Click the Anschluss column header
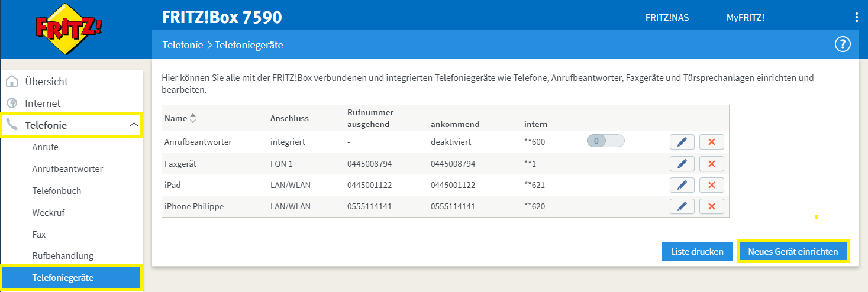The image size is (868, 292). (x=289, y=118)
